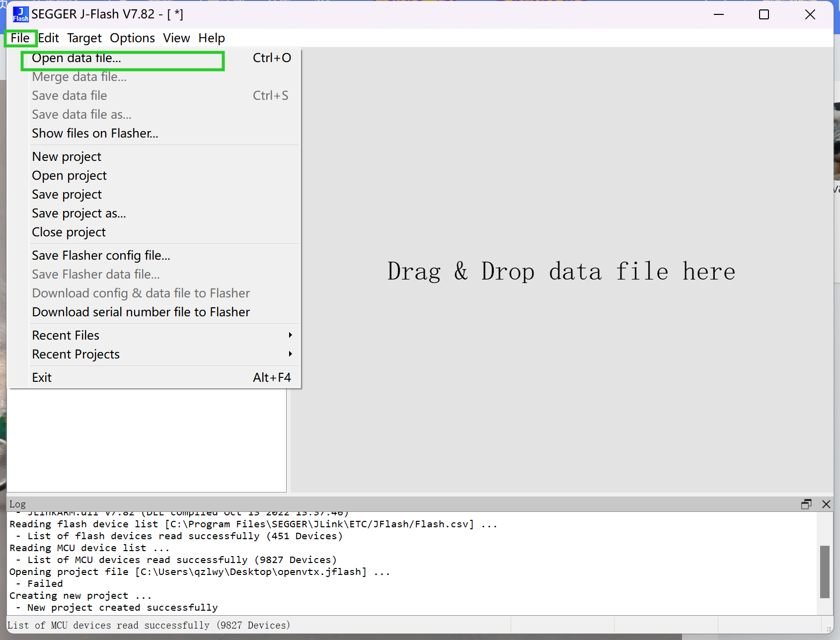Screen dimensions: 840x640
Task: Choose Save Flasher config file...
Action: tap(101, 256)
